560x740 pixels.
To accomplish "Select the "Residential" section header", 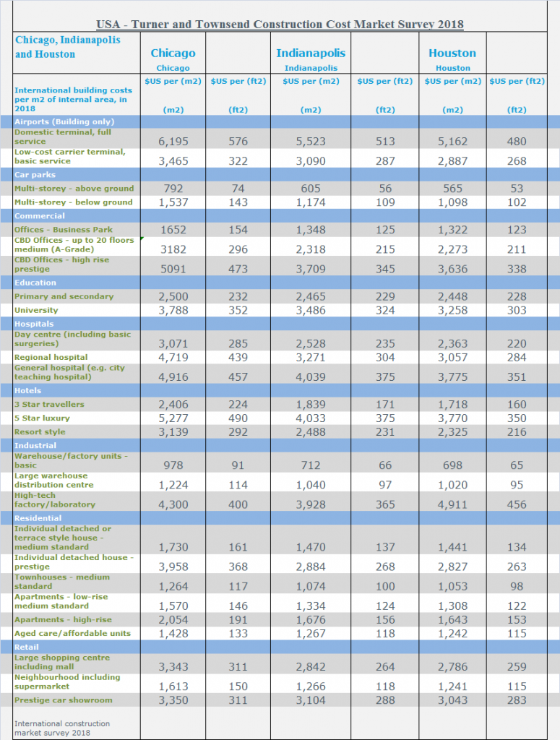I will [x=38, y=518].
